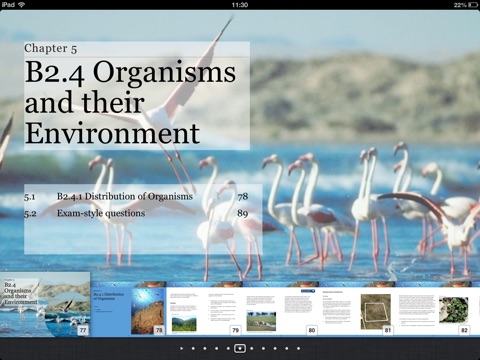This screenshot has width=480, height=360.
Task: Select the page 81 quadrat thumbnail
Action: 357,309
